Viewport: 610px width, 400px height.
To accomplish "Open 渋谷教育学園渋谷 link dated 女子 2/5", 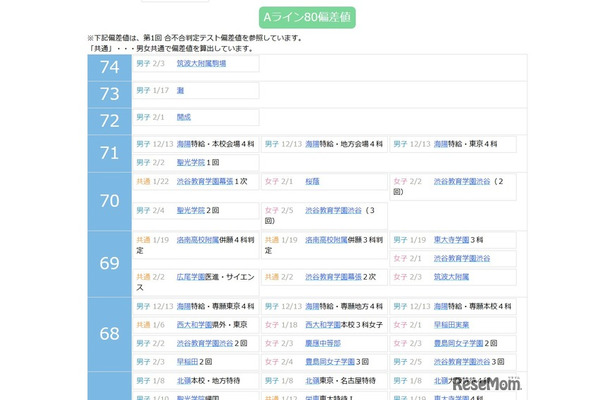I will 333,211.
